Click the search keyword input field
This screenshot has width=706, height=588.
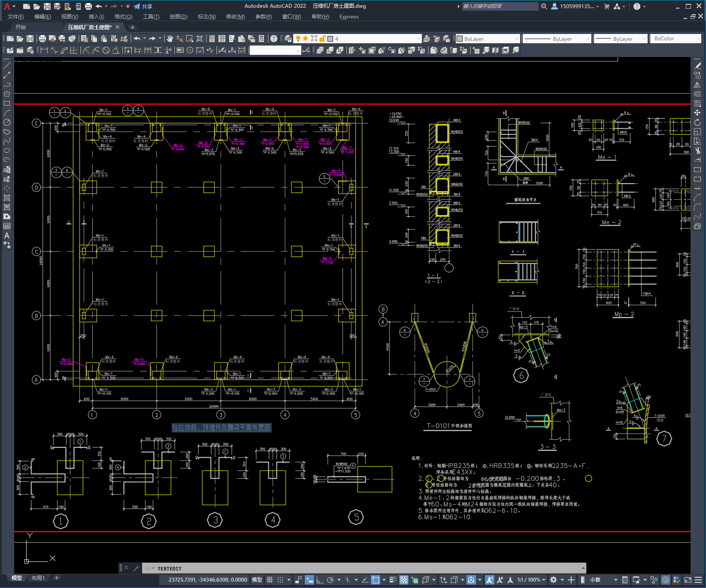tap(500, 6)
